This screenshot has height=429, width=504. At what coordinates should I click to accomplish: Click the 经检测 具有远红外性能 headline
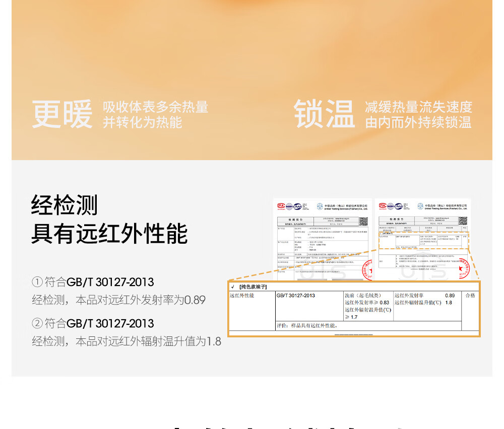109,219
